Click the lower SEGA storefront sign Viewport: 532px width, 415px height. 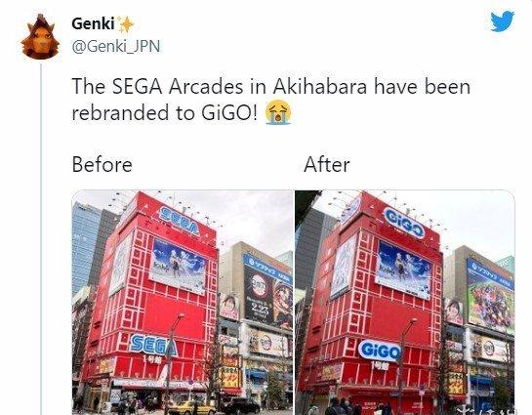pyautogui.click(x=153, y=345)
